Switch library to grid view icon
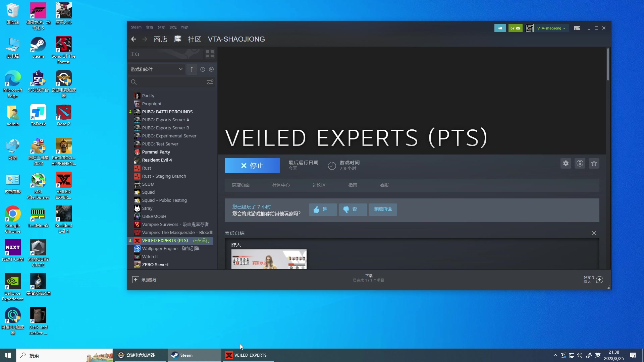This screenshot has width=644, height=362. click(210, 54)
